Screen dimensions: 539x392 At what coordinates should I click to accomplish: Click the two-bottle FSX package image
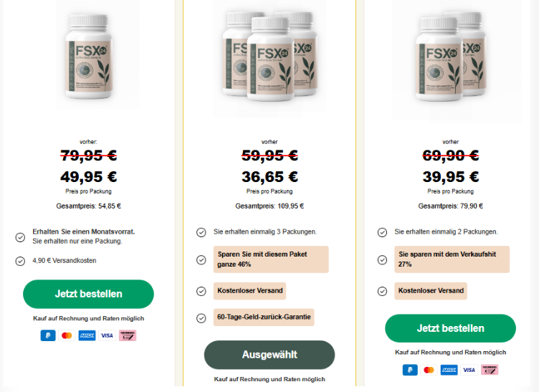(x=451, y=57)
